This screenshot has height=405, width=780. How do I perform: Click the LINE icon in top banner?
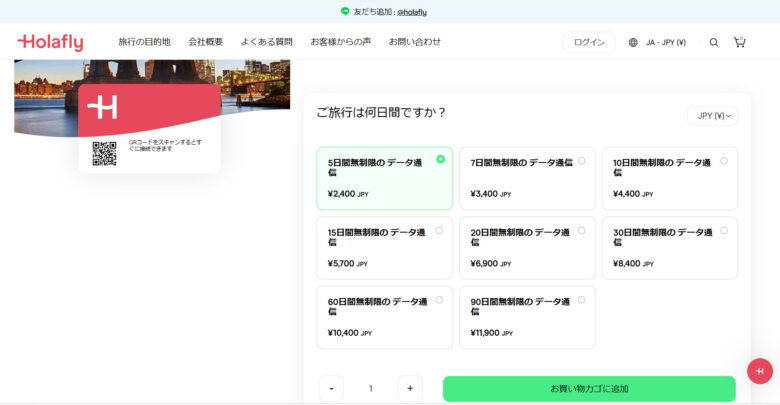345,11
